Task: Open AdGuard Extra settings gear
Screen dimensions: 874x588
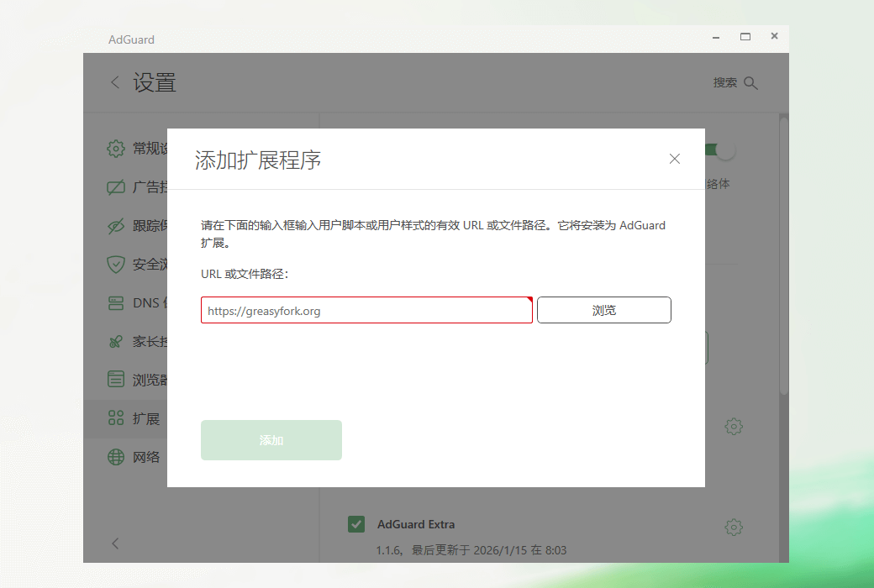Action: pyautogui.click(x=733, y=527)
